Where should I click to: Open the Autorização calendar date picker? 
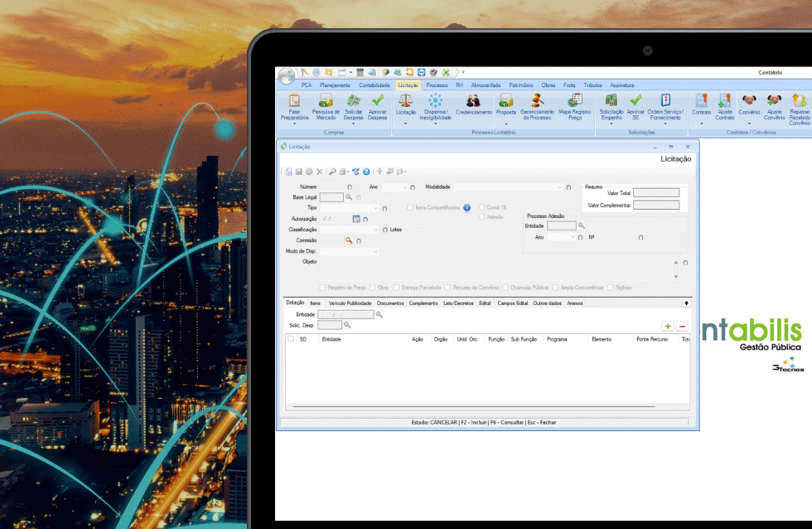[x=356, y=219]
